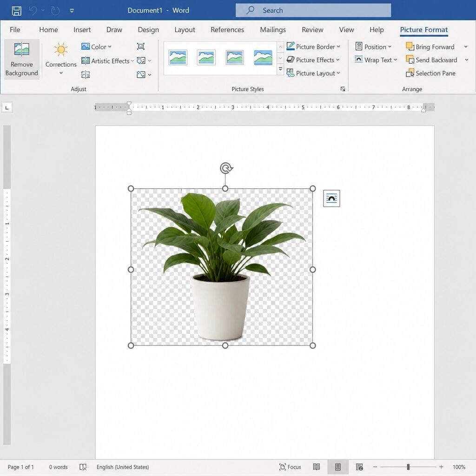
Task: Click the 0 words count in status bar
Action: point(58,467)
